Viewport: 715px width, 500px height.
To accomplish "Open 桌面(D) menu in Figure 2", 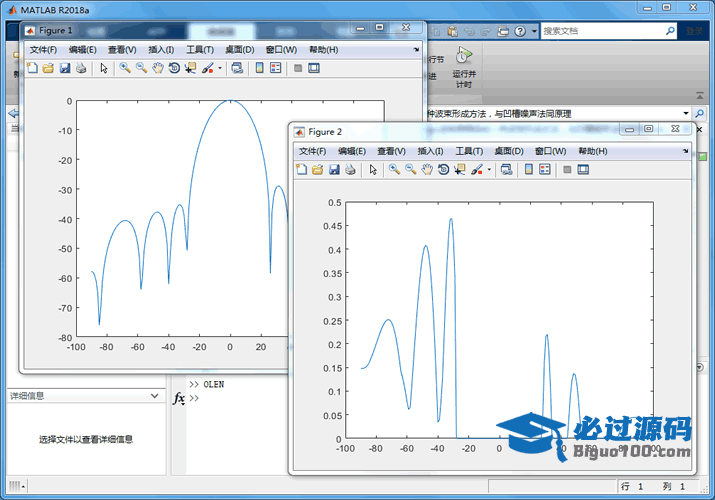I will point(509,151).
